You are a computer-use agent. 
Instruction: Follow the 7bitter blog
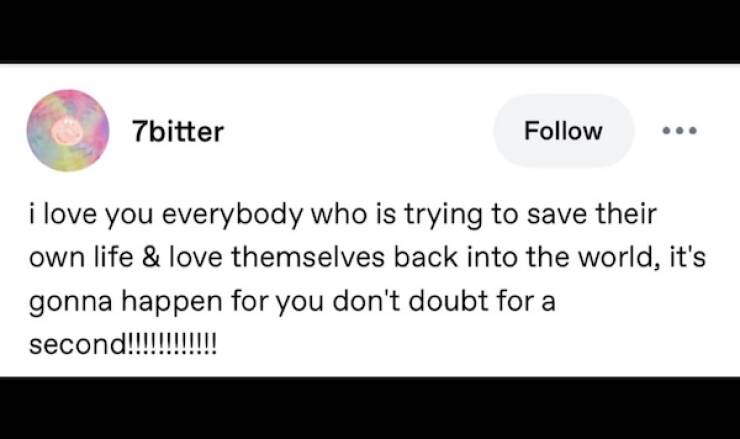(564, 131)
